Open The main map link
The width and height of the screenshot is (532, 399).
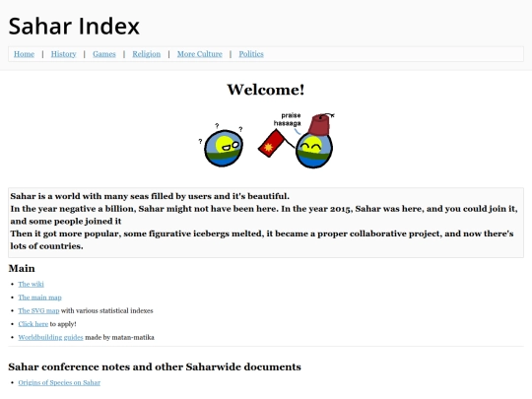click(39, 298)
